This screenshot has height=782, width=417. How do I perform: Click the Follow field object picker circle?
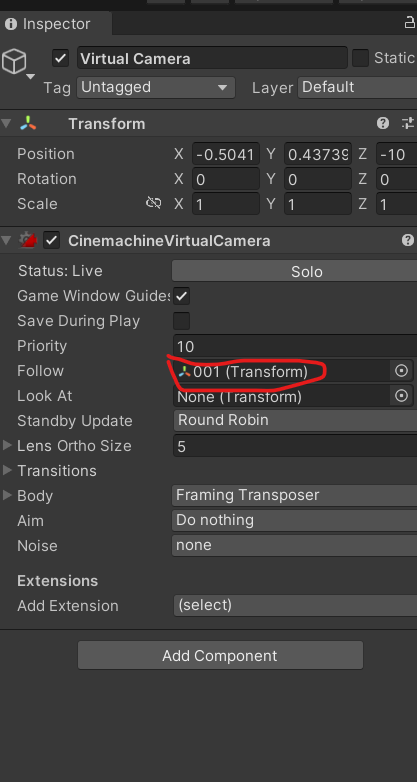pos(401,371)
